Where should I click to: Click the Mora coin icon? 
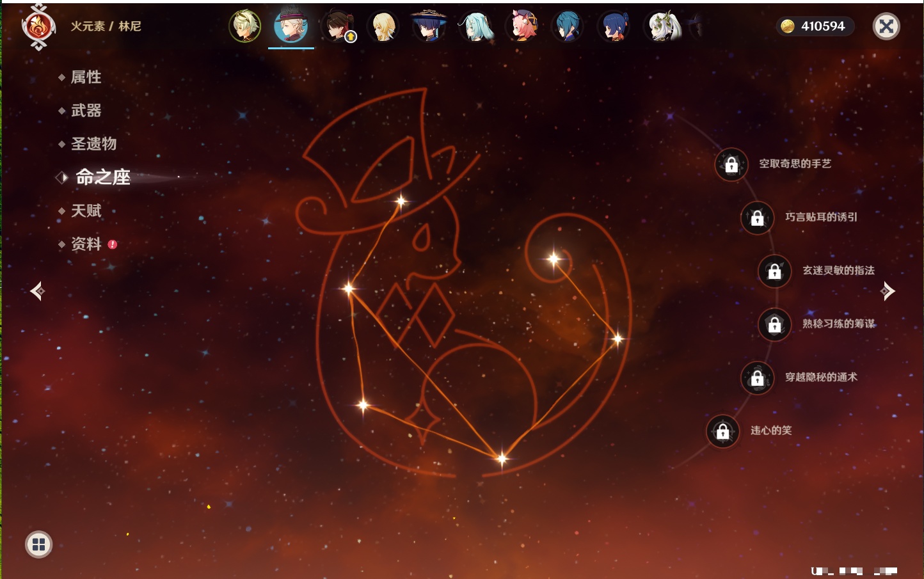pyautogui.click(x=788, y=26)
